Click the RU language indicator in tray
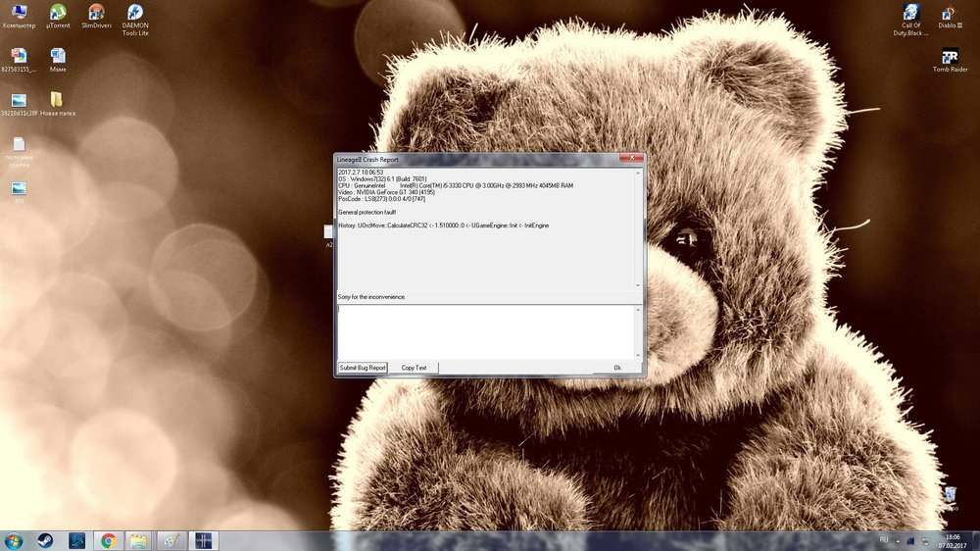This screenshot has height=551, width=980. [x=883, y=540]
